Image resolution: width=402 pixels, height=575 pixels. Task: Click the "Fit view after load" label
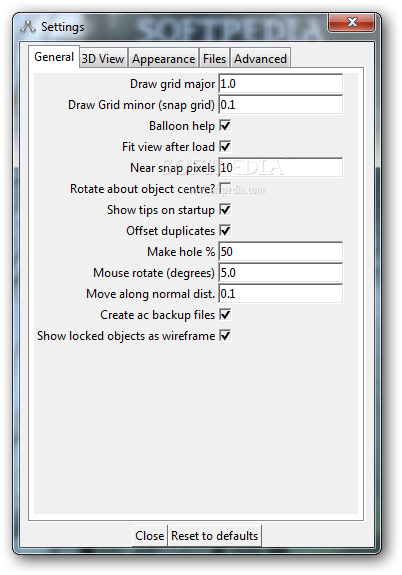pyautogui.click(x=168, y=147)
